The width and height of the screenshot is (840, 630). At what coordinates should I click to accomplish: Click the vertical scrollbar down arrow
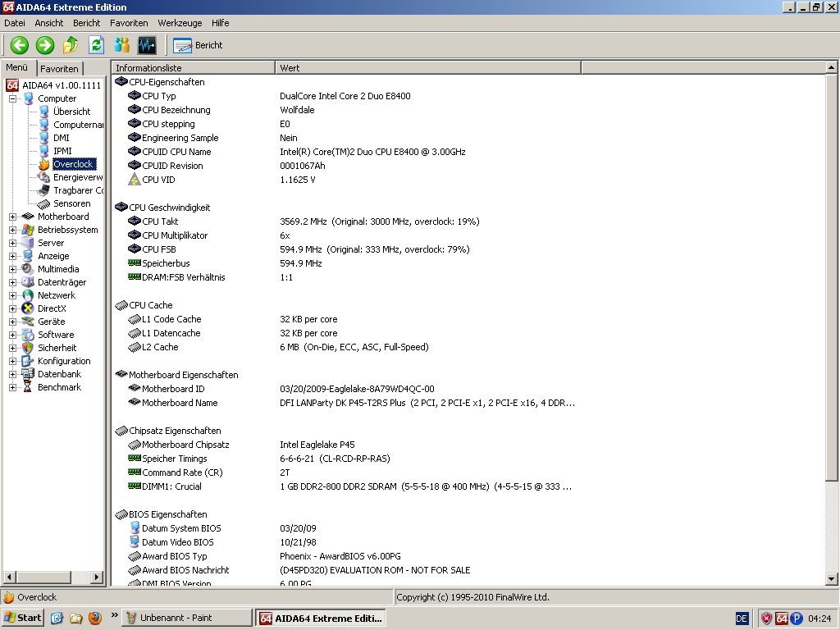coord(831,578)
